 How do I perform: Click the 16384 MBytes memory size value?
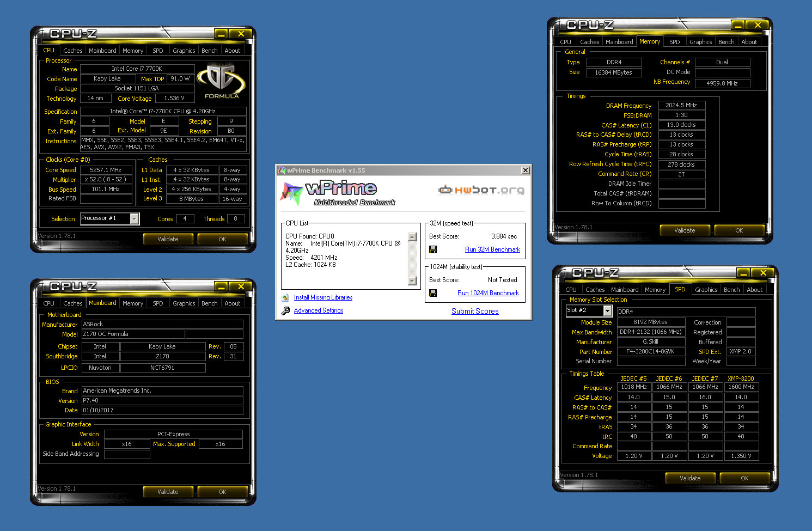(614, 72)
